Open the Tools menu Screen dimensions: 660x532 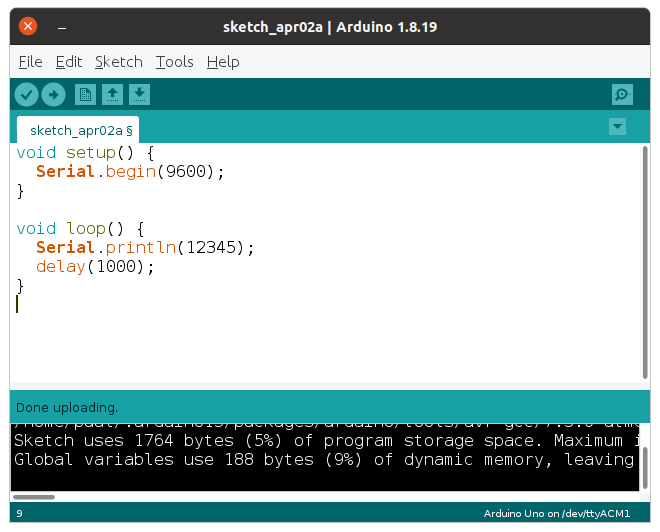(x=175, y=62)
